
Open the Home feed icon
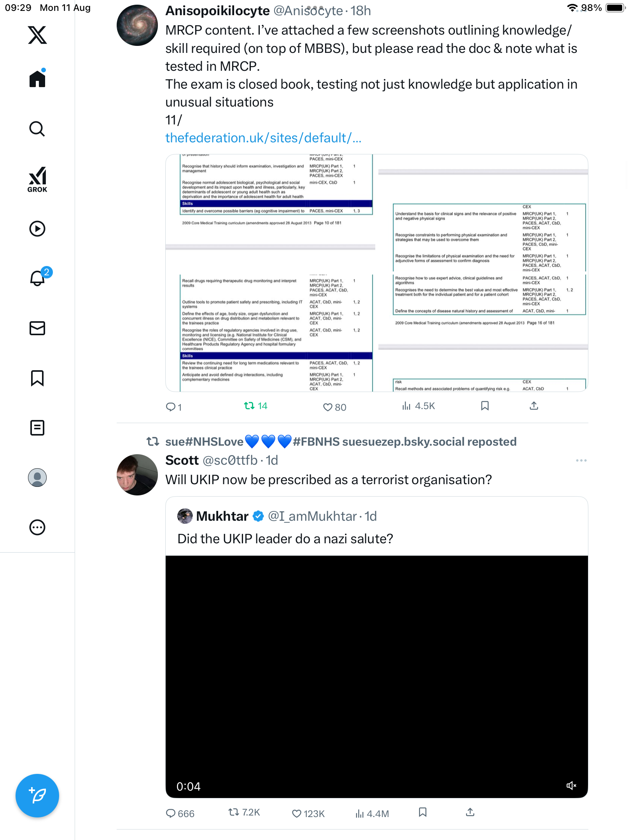click(37, 79)
